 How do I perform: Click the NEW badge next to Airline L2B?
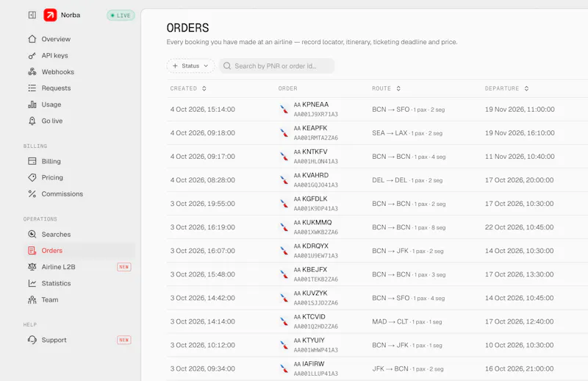(123, 267)
